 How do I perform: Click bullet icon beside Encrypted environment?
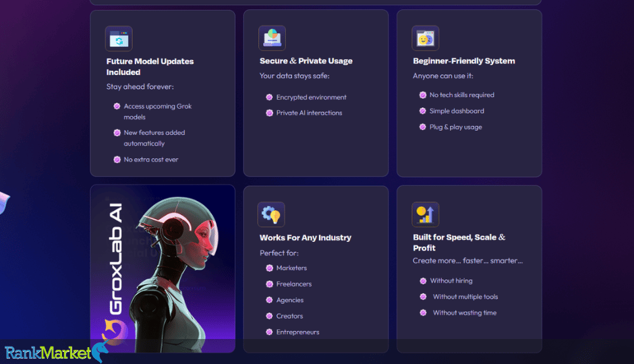coord(269,97)
